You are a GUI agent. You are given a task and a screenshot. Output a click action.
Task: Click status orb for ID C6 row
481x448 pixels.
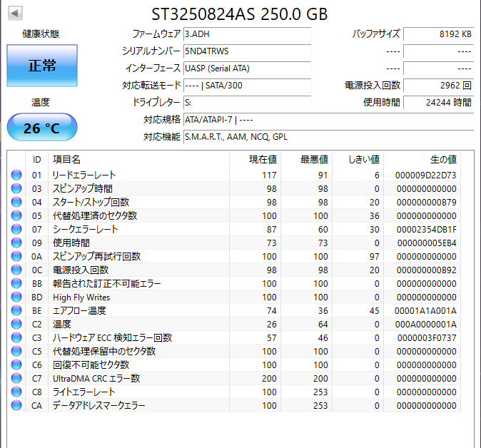16,365
